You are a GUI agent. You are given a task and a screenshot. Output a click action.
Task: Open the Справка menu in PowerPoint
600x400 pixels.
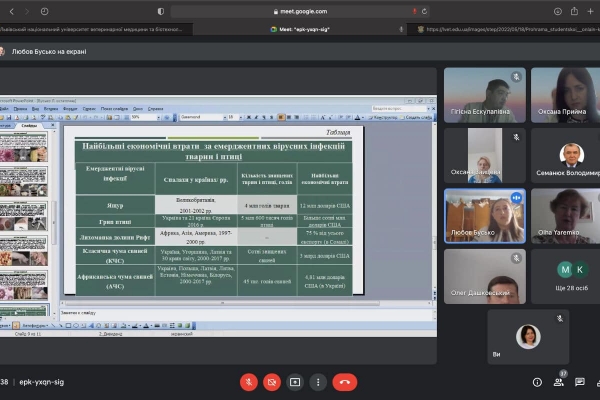pyautogui.click(x=155, y=109)
